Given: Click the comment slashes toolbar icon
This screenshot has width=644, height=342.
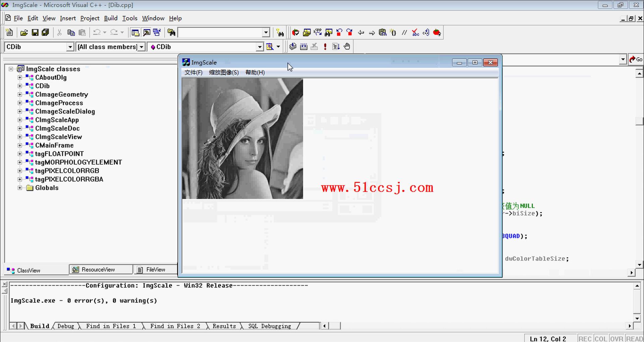Looking at the screenshot, I should (405, 33).
